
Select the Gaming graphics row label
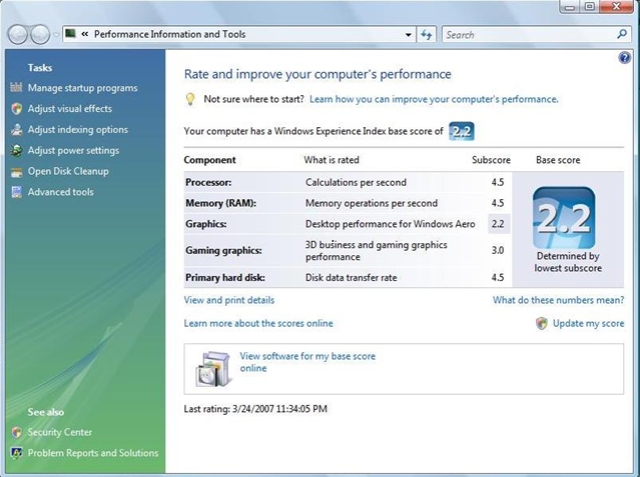click(224, 251)
